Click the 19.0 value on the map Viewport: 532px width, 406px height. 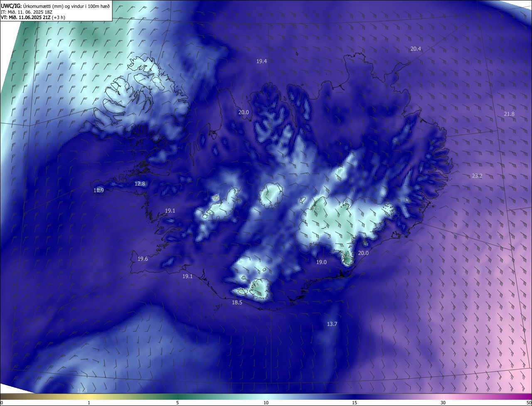coord(321,262)
